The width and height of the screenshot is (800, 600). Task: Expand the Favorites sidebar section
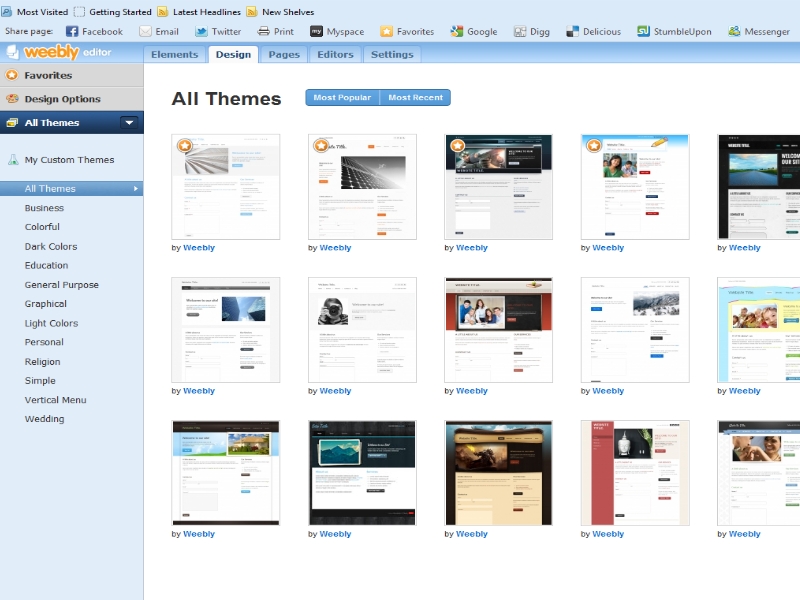coord(48,75)
